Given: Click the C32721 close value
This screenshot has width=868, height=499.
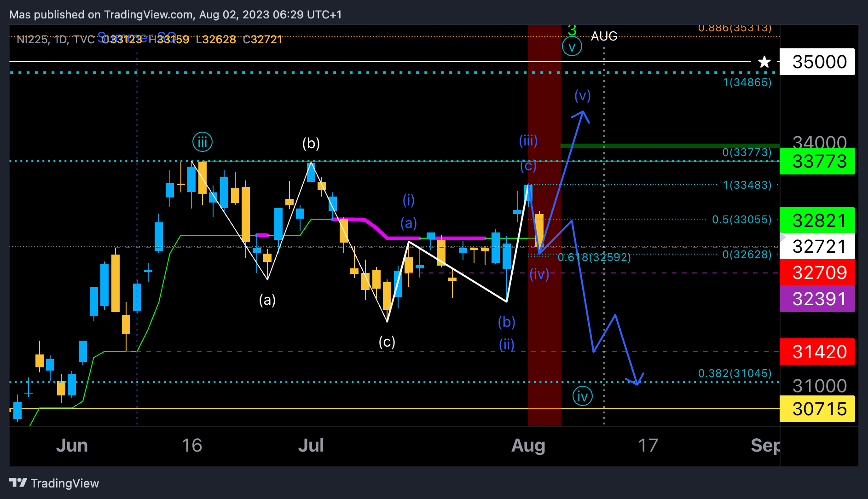Looking at the screenshot, I should (x=262, y=40).
